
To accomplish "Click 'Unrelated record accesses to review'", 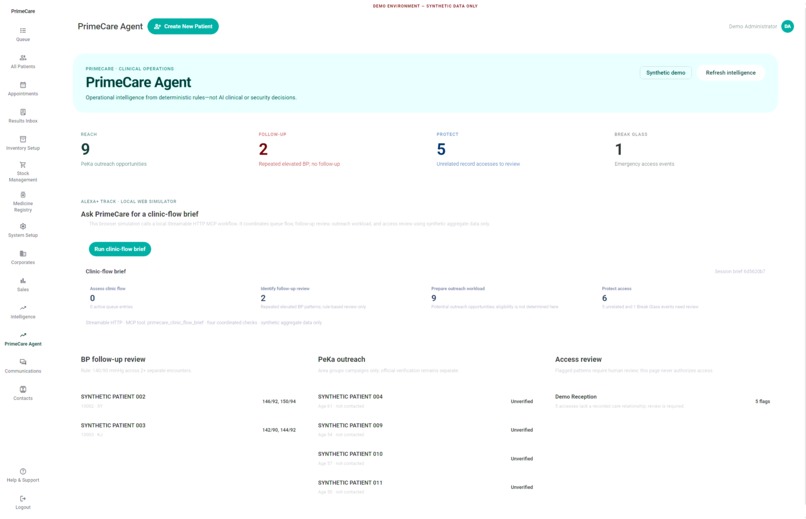I will [x=478, y=164].
